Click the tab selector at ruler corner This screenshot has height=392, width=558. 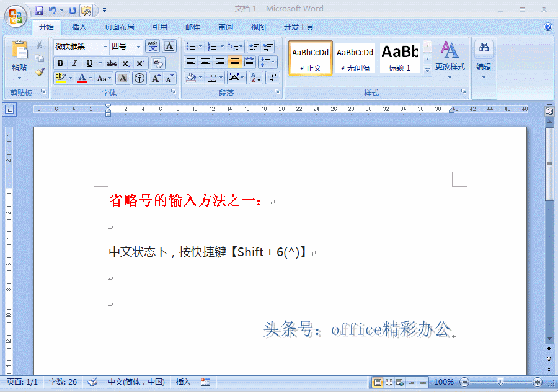(9, 110)
